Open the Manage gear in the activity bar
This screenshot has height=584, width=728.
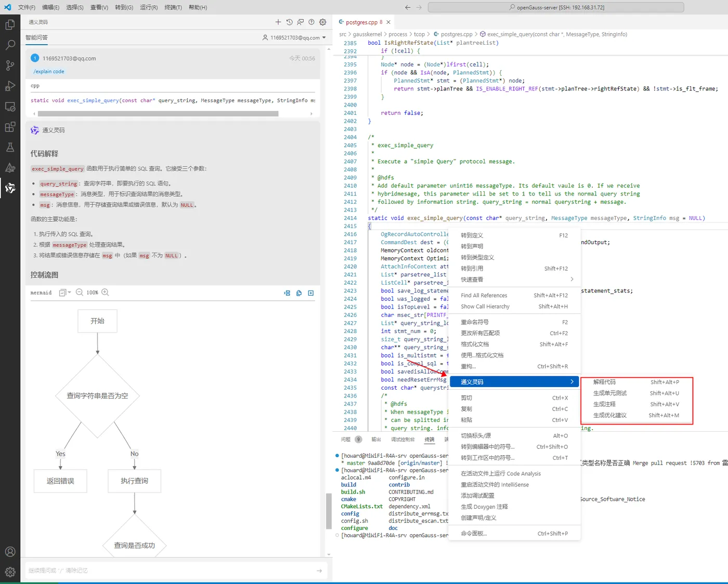(10, 572)
